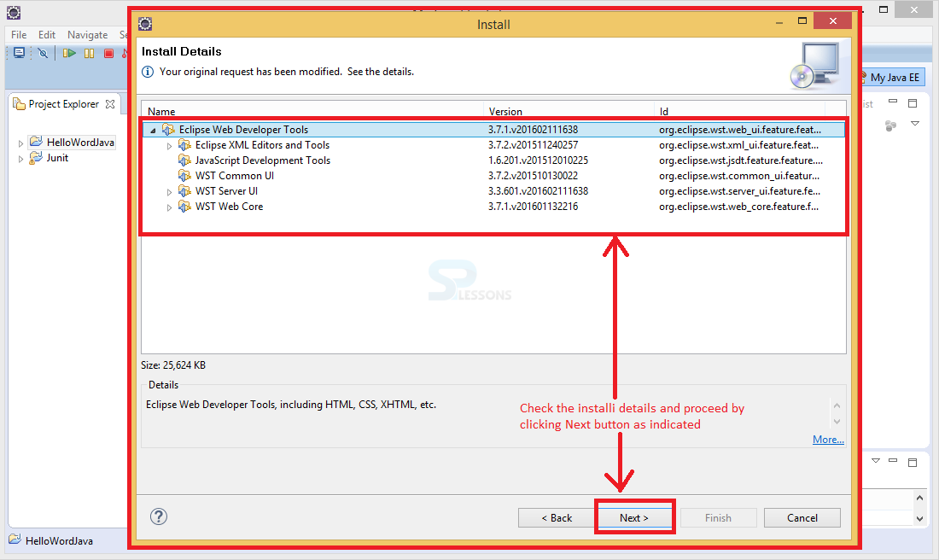Go back with the < Back button
The height and width of the screenshot is (560, 939).
pyautogui.click(x=557, y=518)
